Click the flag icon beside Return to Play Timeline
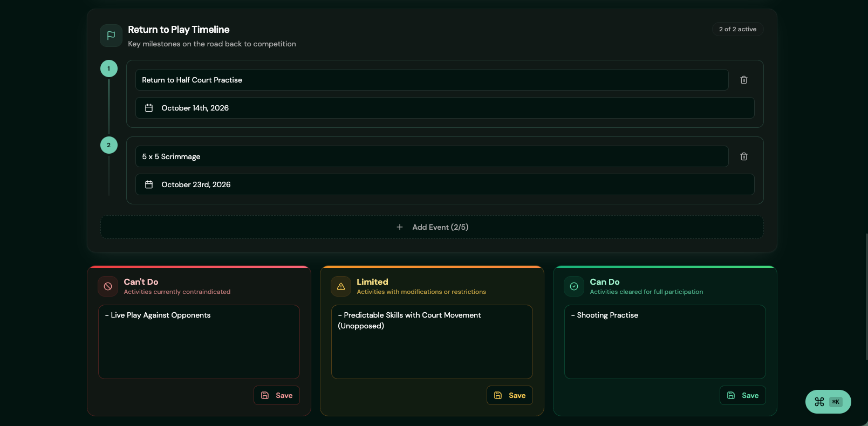Screen dimensions: 868x426 point(111,36)
